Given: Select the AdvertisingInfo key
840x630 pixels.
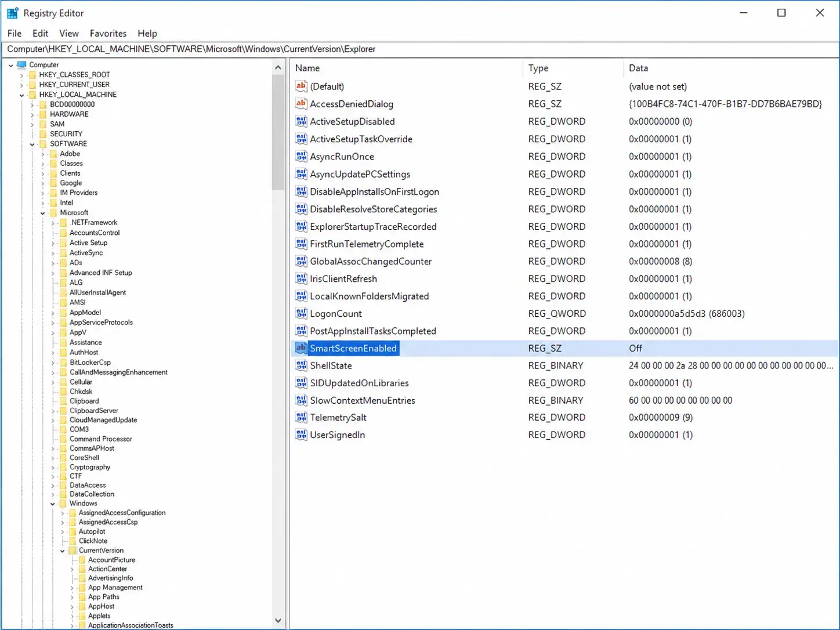Looking at the screenshot, I should coord(110,578).
